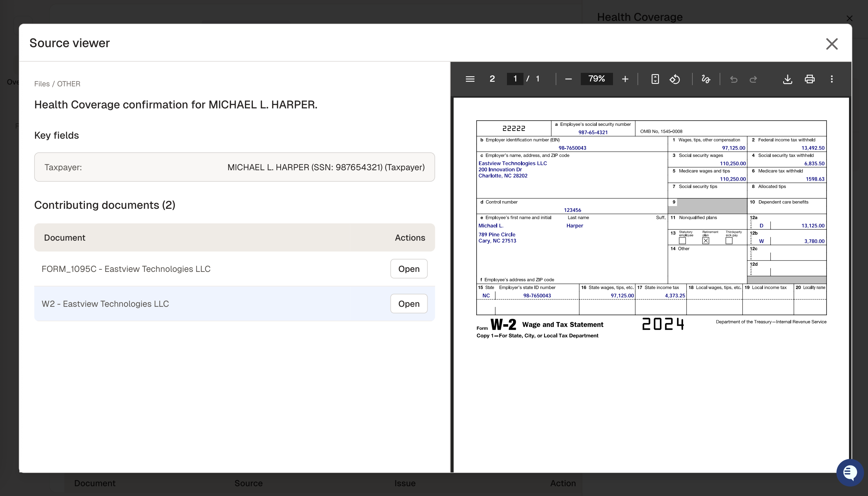Zoom in the PDF viewer
868x496 pixels.
click(625, 79)
